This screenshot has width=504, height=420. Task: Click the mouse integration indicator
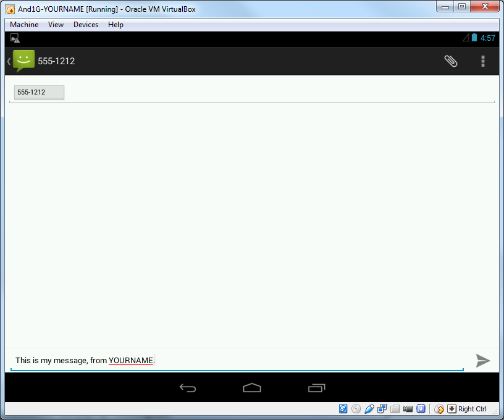point(439,409)
